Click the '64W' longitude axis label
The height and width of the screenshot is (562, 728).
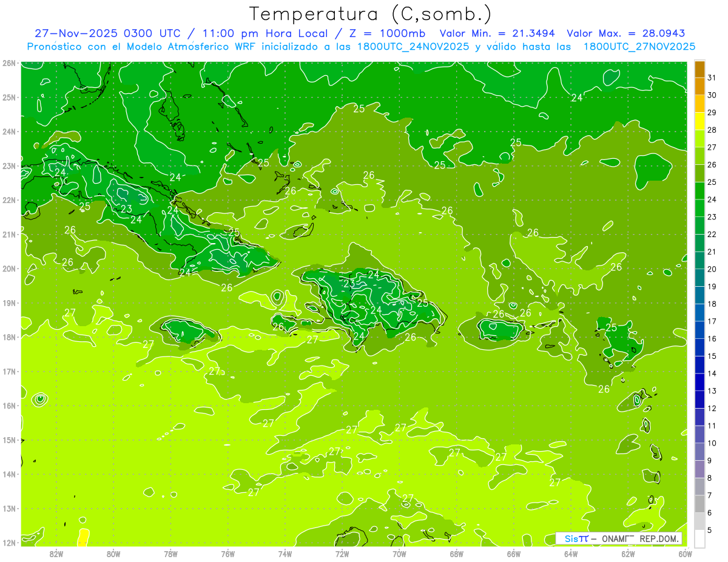571,554
